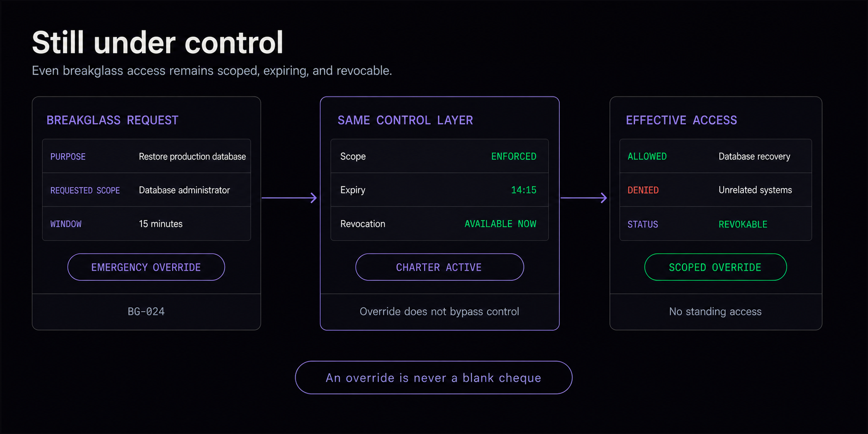Click the BG-024 request identifier
This screenshot has width=868, height=434.
(x=146, y=312)
